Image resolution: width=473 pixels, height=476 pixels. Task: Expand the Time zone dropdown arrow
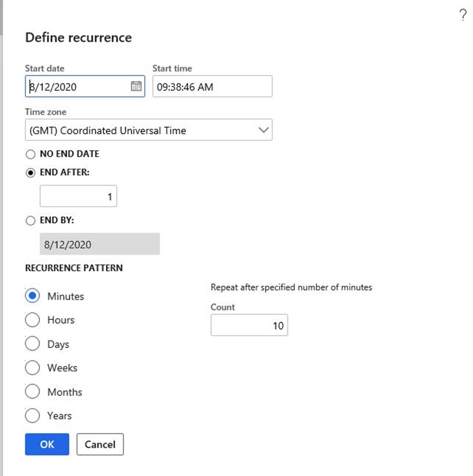tap(263, 130)
